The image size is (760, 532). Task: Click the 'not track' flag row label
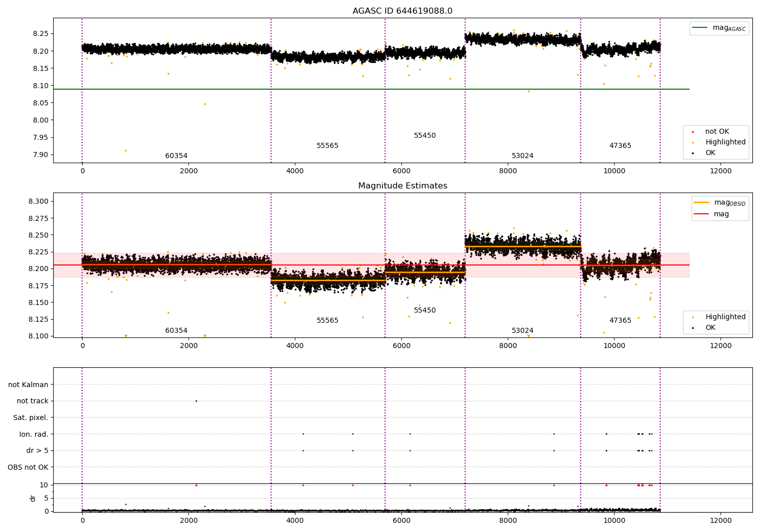pos(32,401)
